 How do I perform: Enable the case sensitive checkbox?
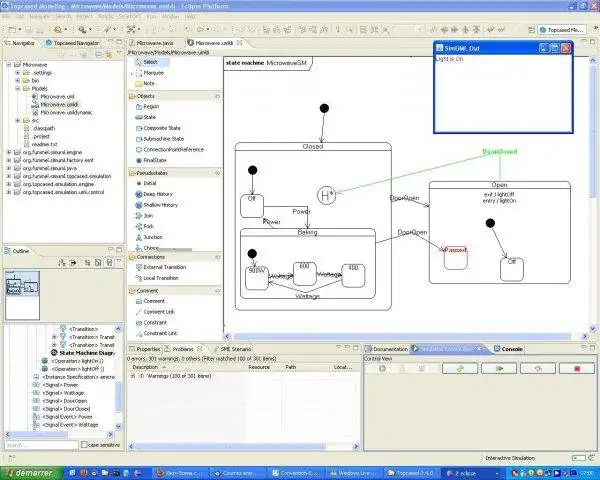click(x=82, y=444)
